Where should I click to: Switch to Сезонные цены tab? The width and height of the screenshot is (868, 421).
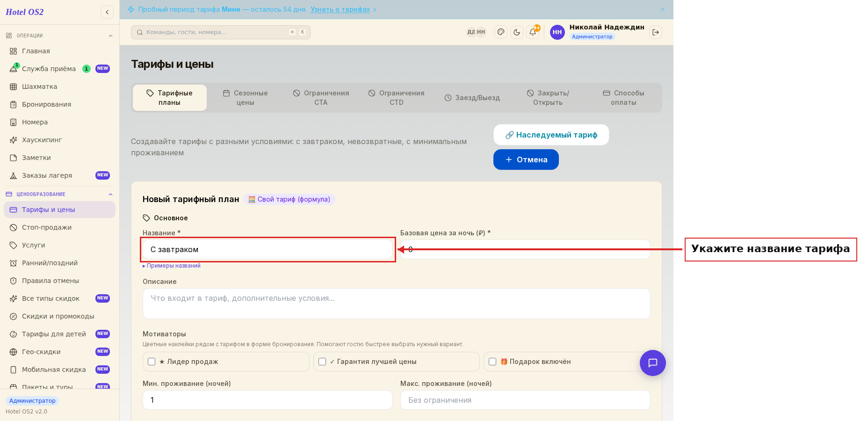(x=246, y=98)
